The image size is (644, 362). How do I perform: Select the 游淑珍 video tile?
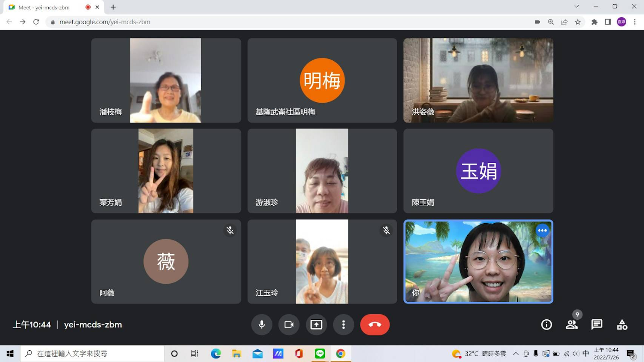coord(322,171)
